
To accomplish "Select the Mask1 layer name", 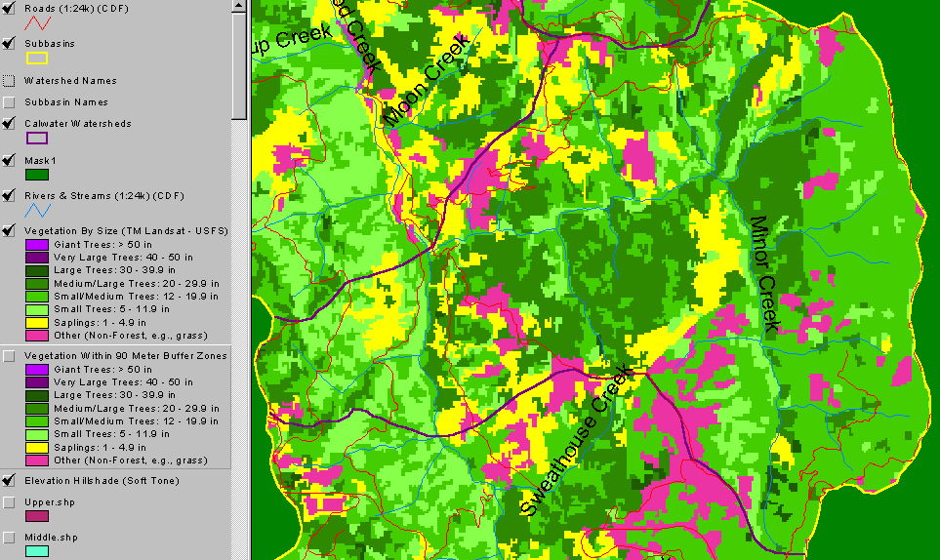I will [40, 161].
